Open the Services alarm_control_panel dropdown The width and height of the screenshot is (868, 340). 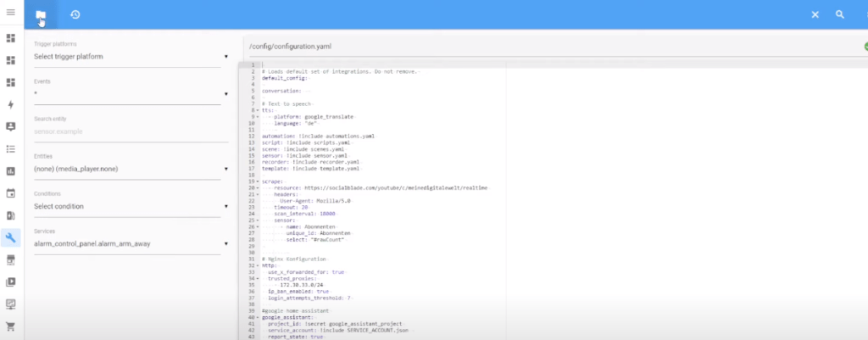tap(131, 243)
